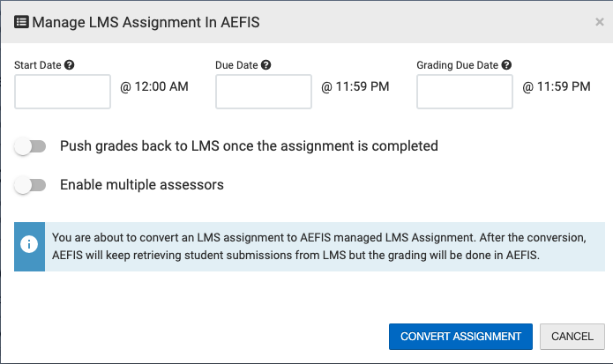Click the Start Date input field
This screenshot has width=613, height=364.
pyautogui.click(x=63, y=91)
